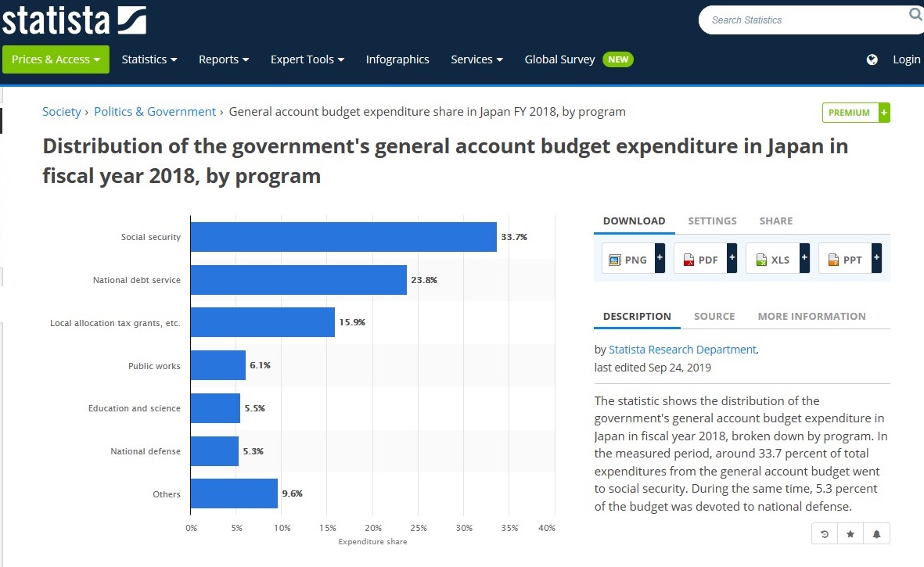Open the Statista Research Department link
The width and height of the screenshot is (924, 567).
682,350
